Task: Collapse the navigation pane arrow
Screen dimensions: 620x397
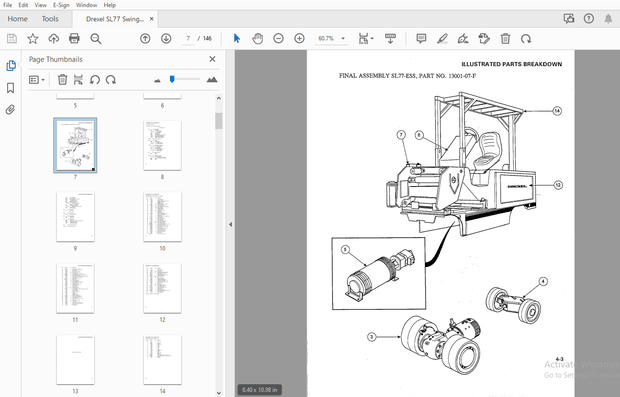Action: tap(230, 224)
